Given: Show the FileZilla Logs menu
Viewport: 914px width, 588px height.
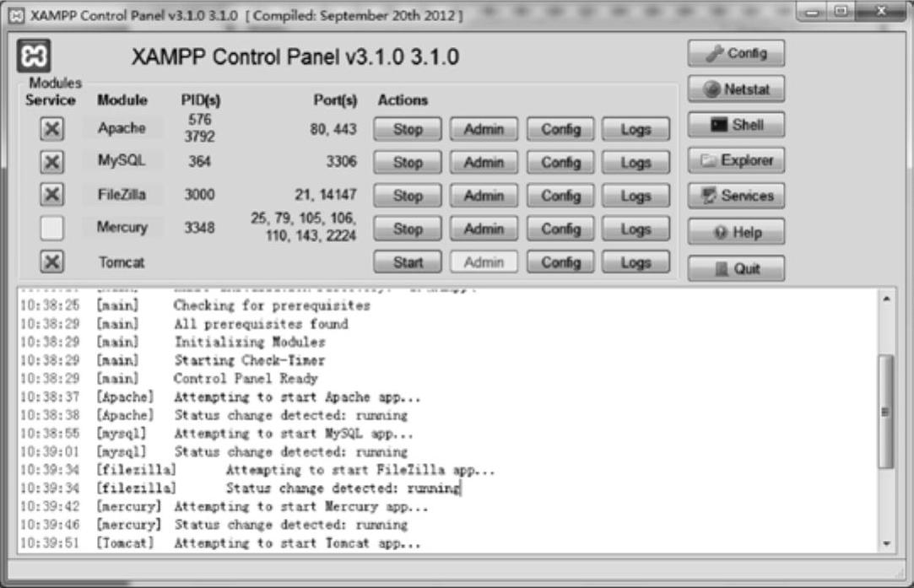Looking at the screenshot, I should (636, 196).
